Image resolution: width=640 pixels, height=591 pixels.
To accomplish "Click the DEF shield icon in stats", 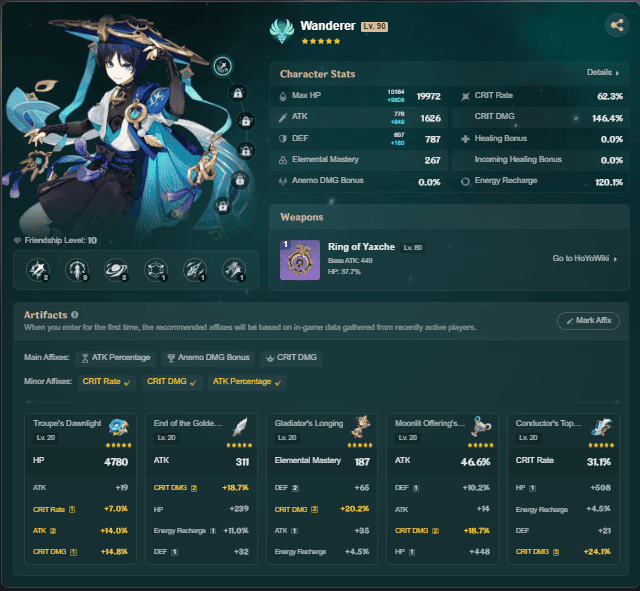I will (283, 139).
